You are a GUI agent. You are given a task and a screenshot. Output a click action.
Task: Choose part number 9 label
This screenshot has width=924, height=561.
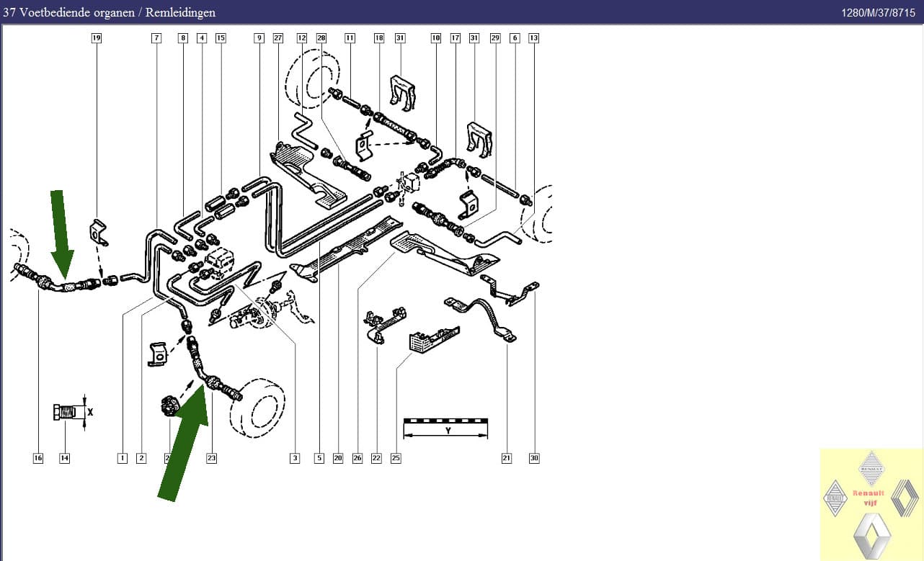pyautogui.click(x=259, y=37)
